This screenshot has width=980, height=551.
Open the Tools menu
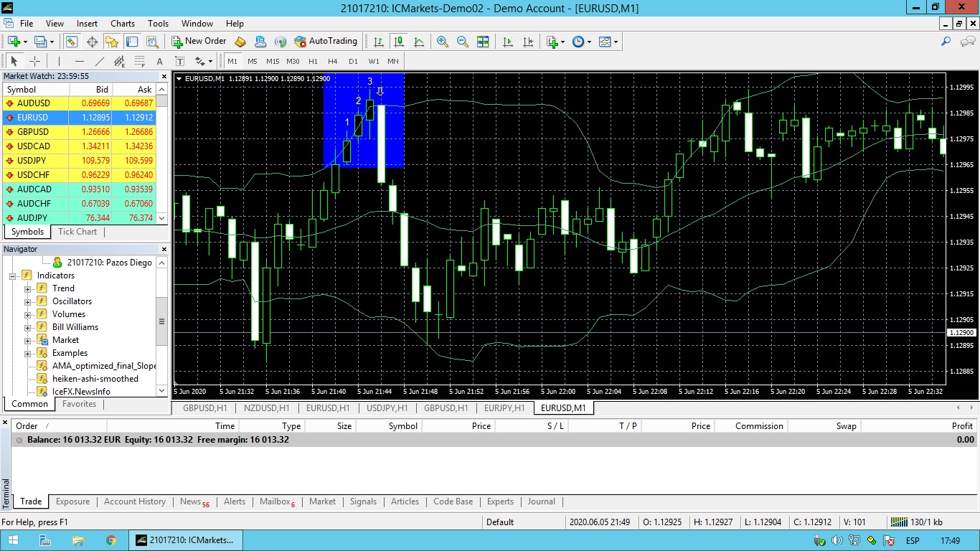click(x=158, y=24)
